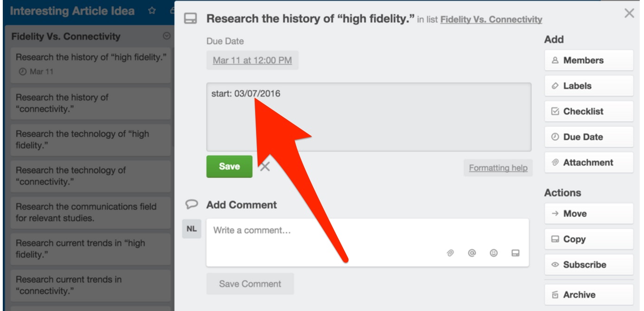Open the Due Date sidebar button
Viewport: 644px width, 311px height.
[588, 137]
